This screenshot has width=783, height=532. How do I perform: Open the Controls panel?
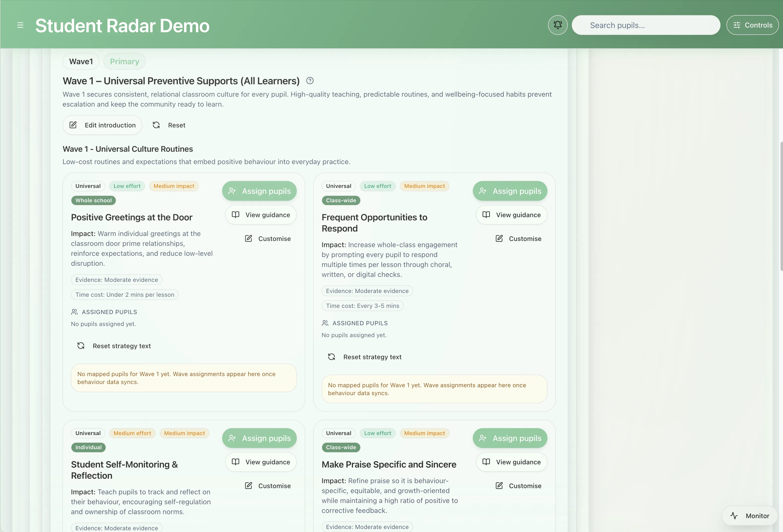[752, 25]
